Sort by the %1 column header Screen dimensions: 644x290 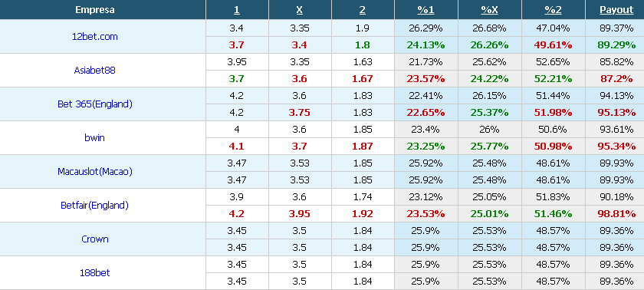[x=426, y=10]
